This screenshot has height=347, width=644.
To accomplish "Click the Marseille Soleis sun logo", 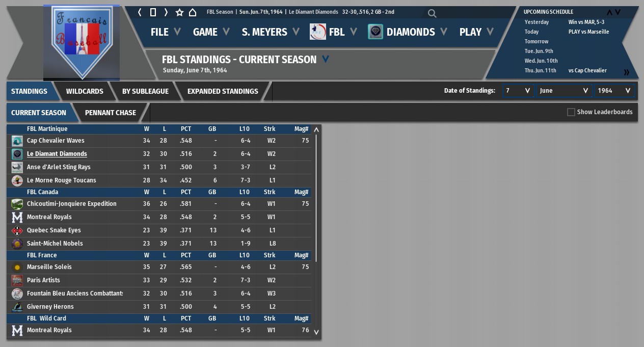I will tap(17, 267).
